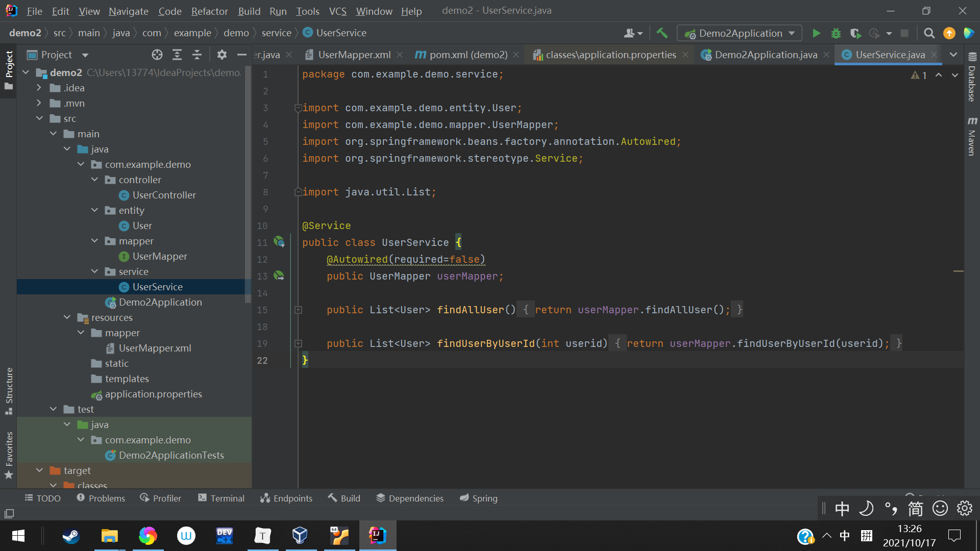Click the yellow warning stripe marker in editor
The height and width of the screenshot is (551, 980).
click(958, 271)
